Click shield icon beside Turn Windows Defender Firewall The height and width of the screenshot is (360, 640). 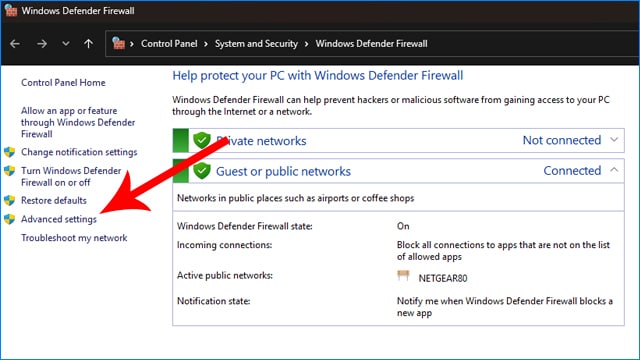pyautogui.click(x=9, y=171)
